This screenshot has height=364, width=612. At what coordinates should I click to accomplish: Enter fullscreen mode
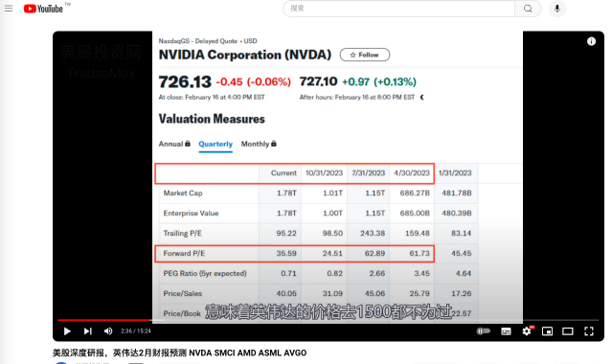click(x=589, y=331)
